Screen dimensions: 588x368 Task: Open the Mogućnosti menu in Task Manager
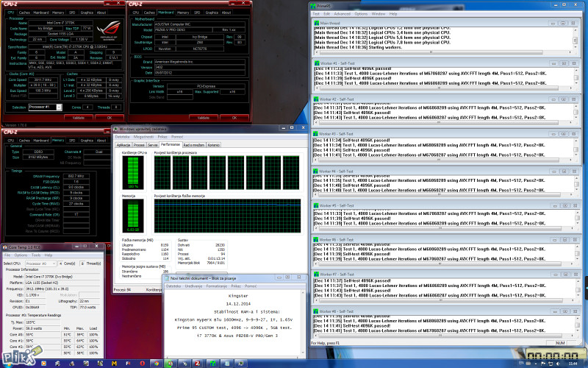click(143, 137)
